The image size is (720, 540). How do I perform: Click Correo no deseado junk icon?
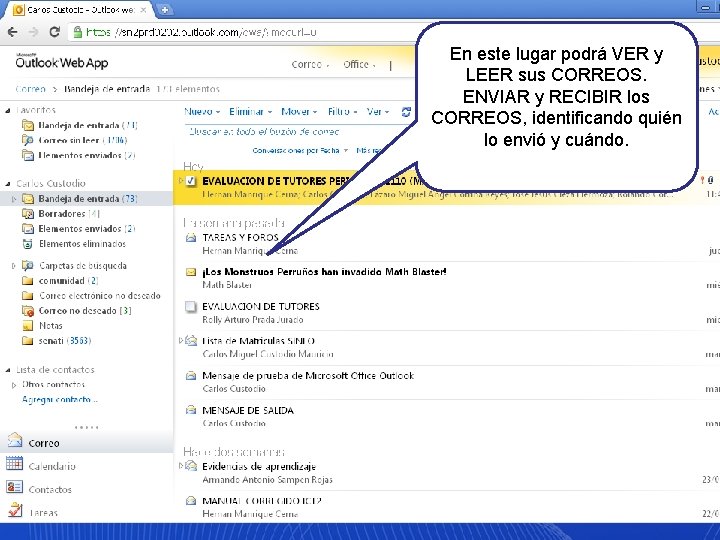(28, 311)
